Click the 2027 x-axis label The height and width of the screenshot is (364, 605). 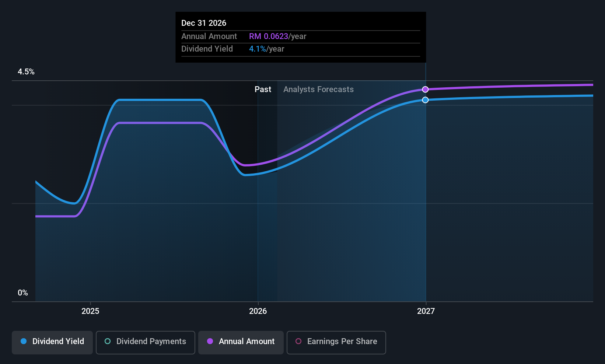426,311
